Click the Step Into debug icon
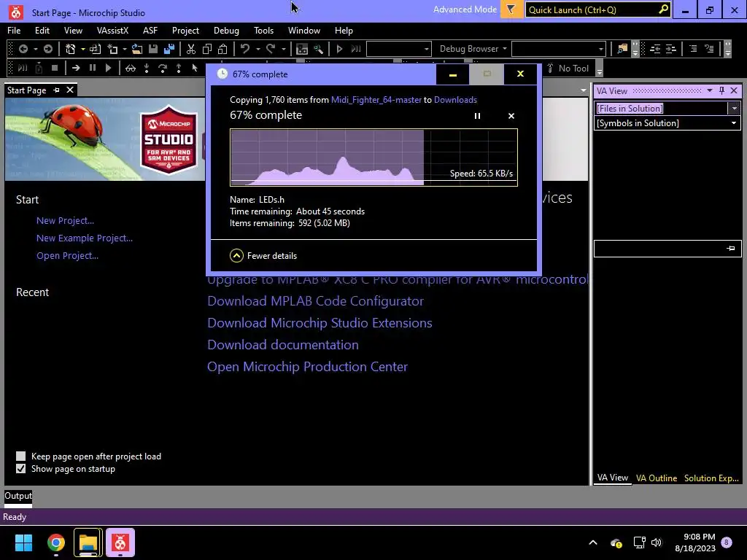The image size is (747, 560). tap(146, 68)
